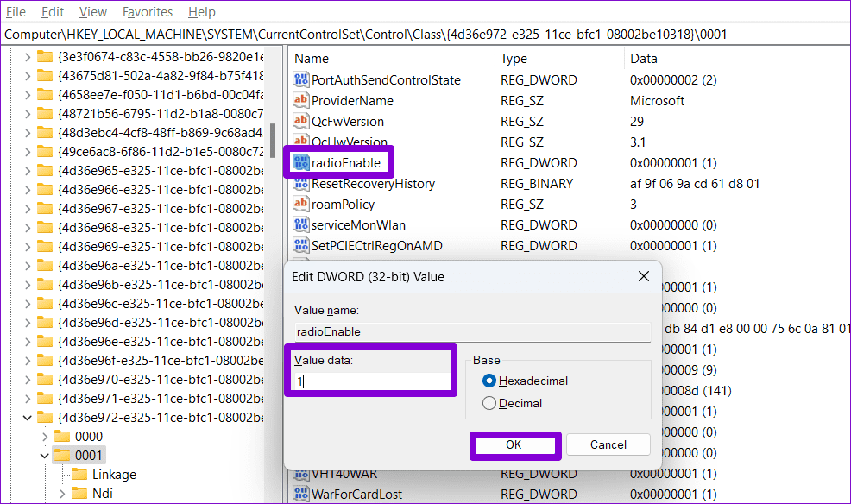
Task: Click the WarForCardLost DWORD icon
Action: click(300, 494)
